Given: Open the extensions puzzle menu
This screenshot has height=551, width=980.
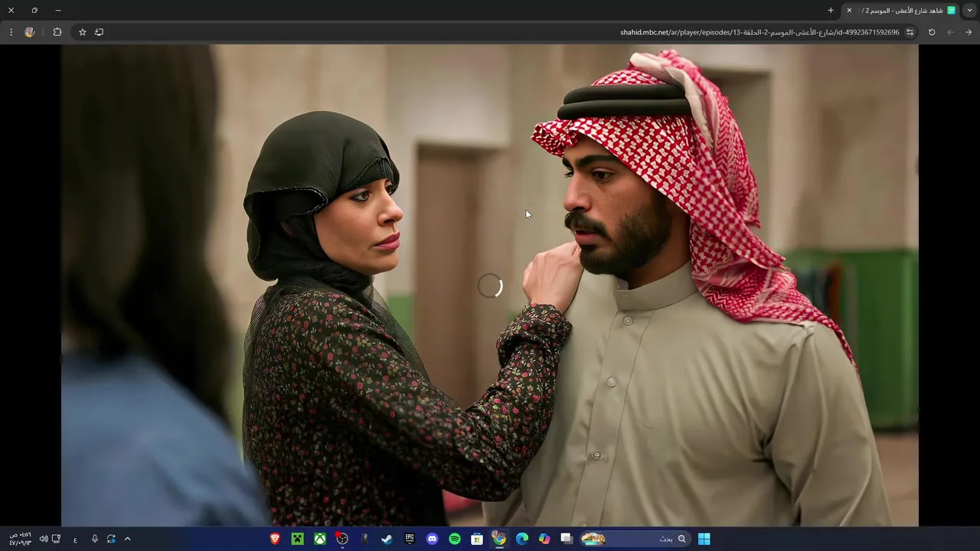Looking at the screenshot, I should [57, 32].
